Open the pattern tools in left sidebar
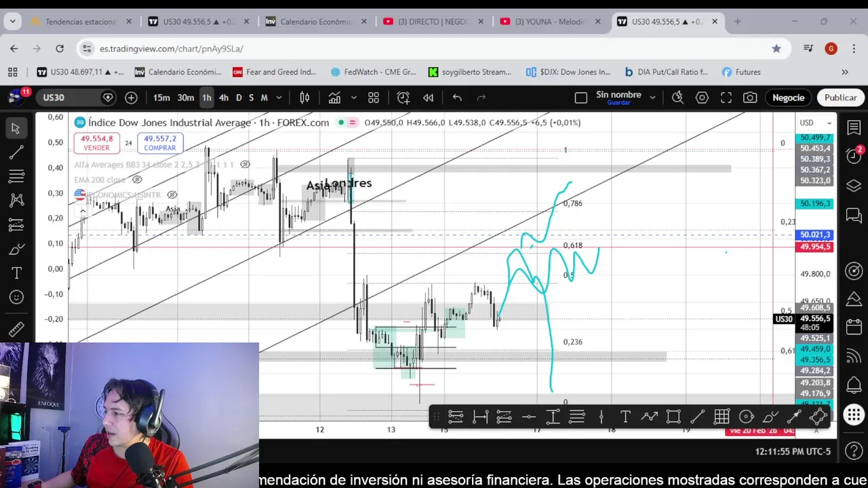 [x=16, y=200]
